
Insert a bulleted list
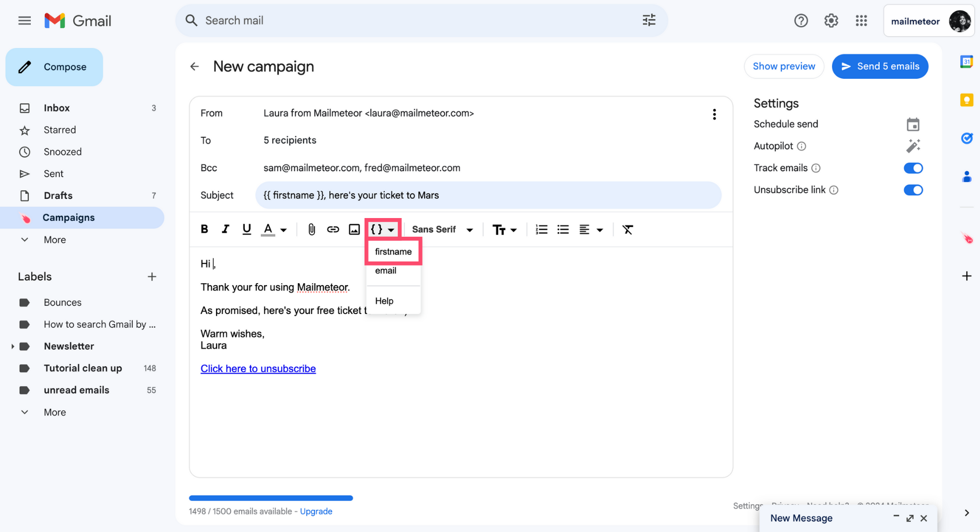(x=563, y=229)
